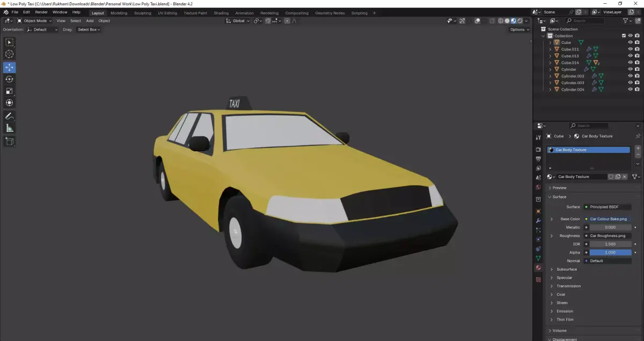The image size is (644, 341).
Task: Click the Car Colour Bake.png base color field
Action: click(x=607, y=219)
